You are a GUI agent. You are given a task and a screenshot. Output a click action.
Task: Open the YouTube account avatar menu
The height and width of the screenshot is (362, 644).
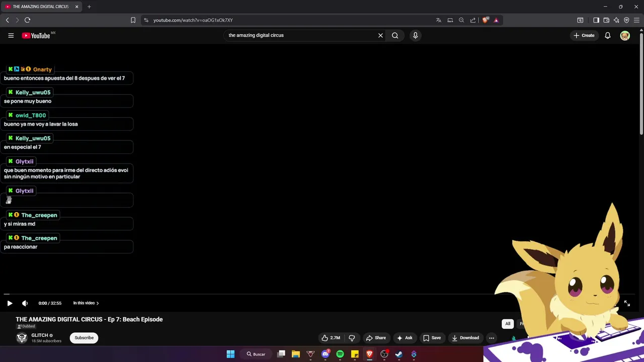625,35
